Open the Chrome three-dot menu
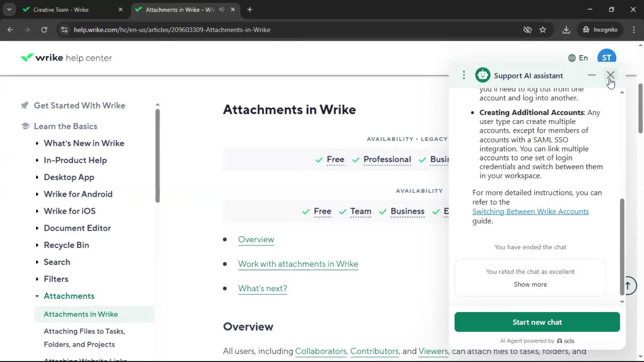 coord(634,30)
